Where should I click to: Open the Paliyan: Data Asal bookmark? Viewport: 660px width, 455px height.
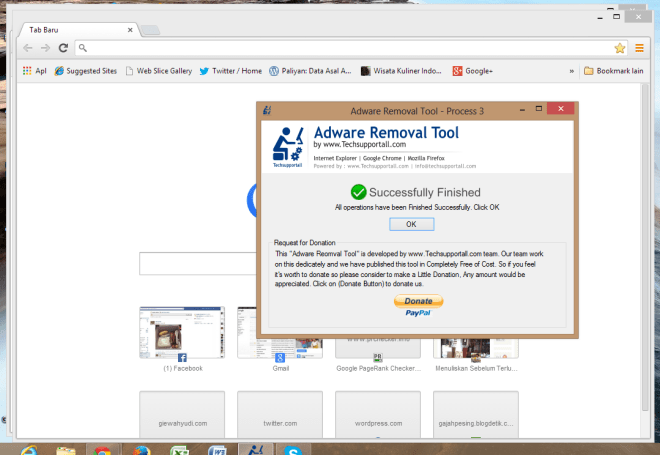coord(310,71)
